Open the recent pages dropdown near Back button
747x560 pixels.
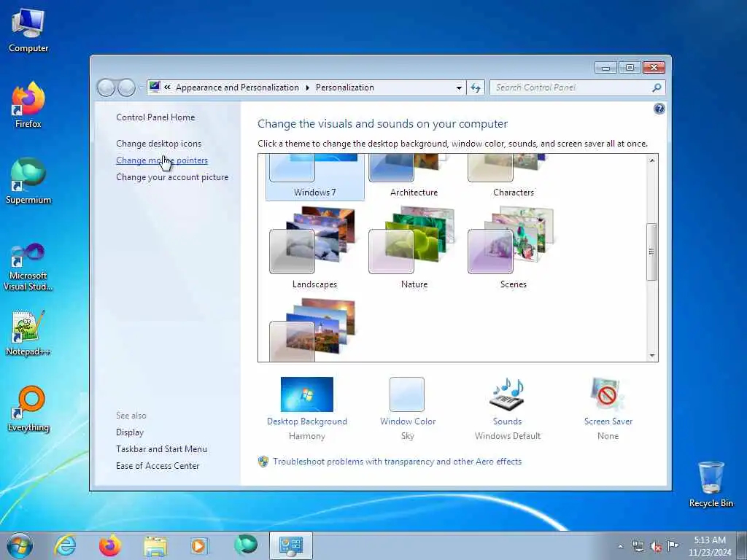(x=140, y=87)
